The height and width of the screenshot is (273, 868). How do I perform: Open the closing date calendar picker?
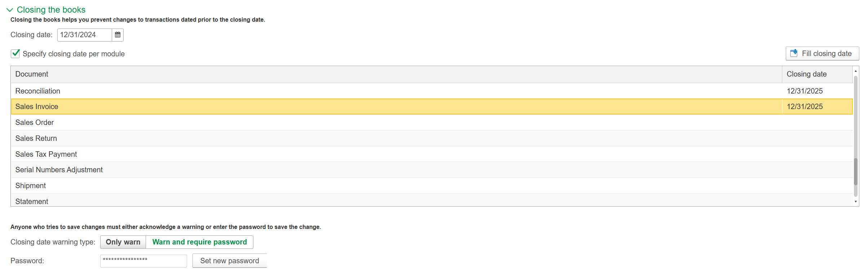point(118,35)
